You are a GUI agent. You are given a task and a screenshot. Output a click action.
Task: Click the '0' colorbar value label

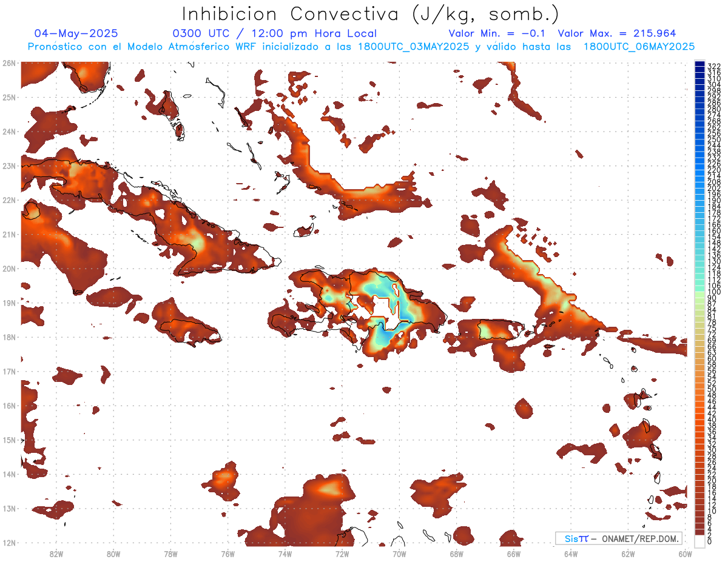[710, 541]
